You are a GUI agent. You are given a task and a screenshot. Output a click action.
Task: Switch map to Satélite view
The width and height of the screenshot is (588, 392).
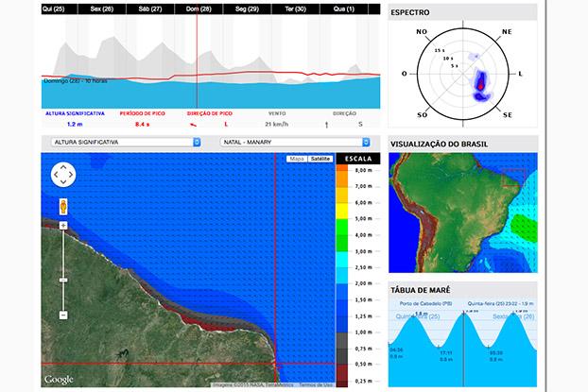point(320,159)
